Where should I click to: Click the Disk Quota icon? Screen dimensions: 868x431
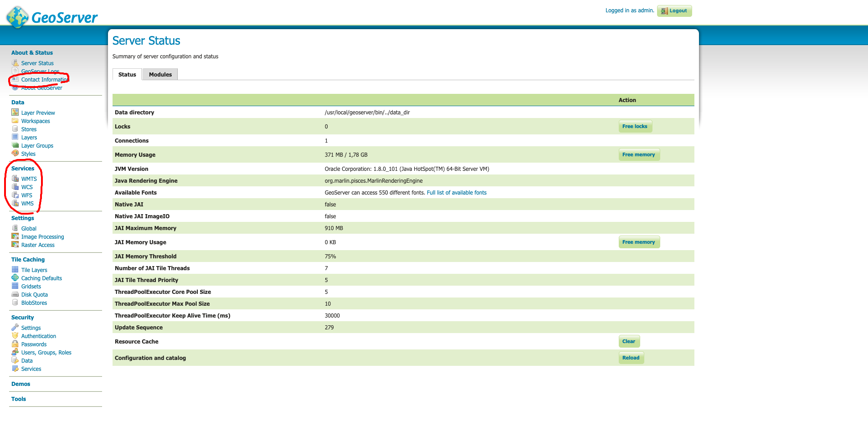pos(15,294)
